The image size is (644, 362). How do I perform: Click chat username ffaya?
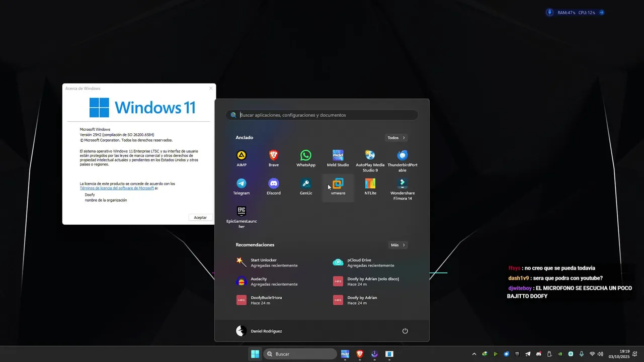click(x=514, y=268)
